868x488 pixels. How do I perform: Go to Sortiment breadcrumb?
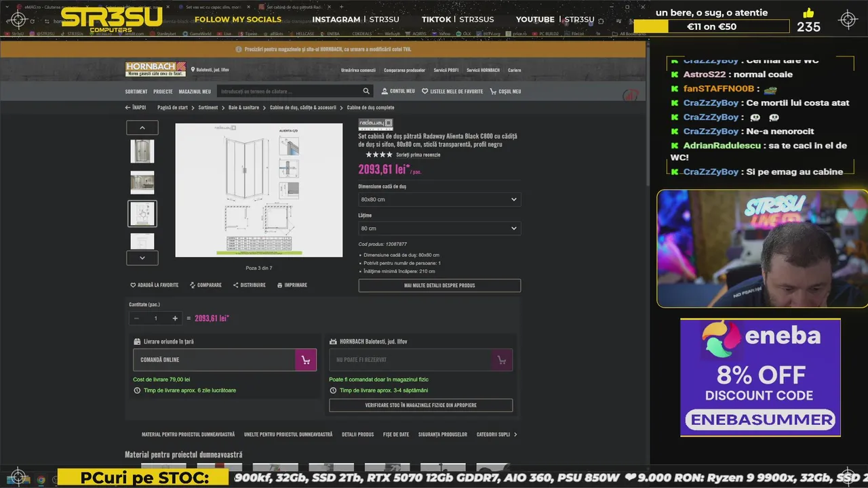coord(208,107)
